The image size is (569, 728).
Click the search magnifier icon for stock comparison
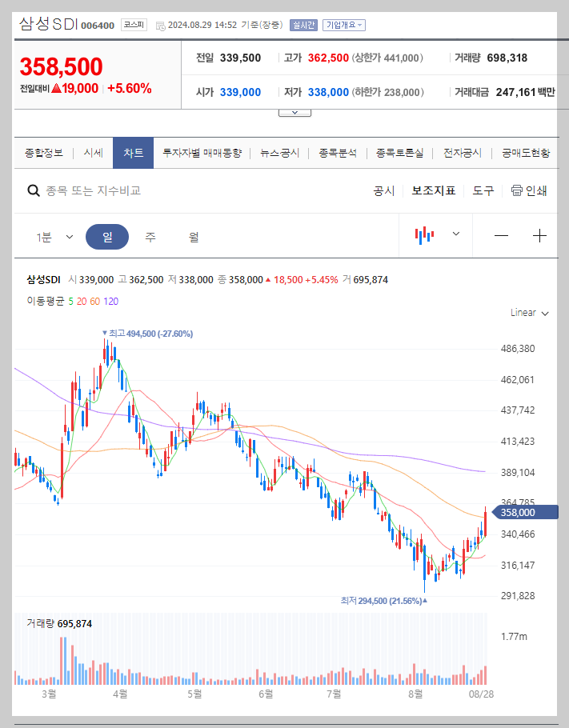(33, 190)
